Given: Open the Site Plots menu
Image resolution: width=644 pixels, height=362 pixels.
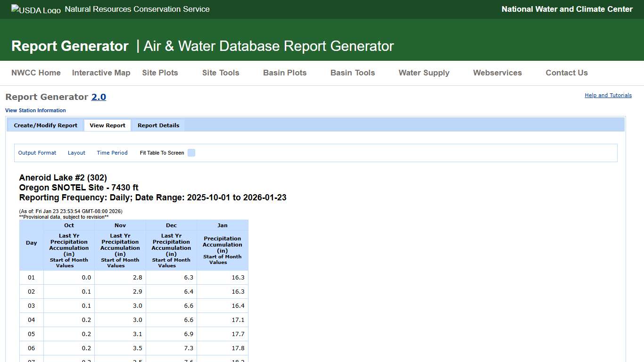Looking at the screenshot, I should 160,73.
